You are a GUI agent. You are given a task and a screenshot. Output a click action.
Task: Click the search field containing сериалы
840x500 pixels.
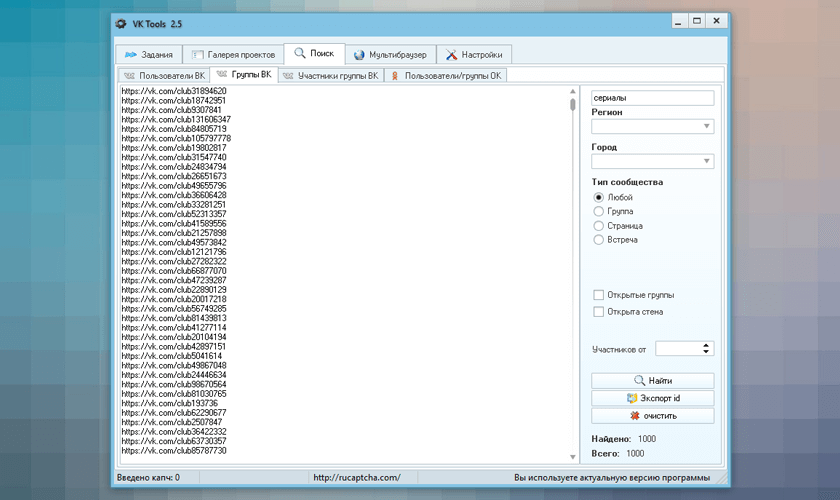pyautogui.click(x=652, y=98)
